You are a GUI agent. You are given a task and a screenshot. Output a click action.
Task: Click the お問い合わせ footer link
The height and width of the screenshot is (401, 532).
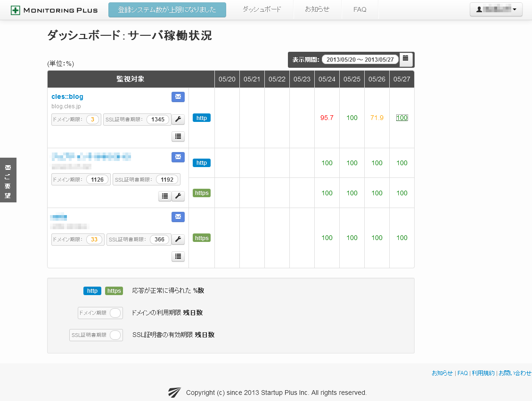515,373
